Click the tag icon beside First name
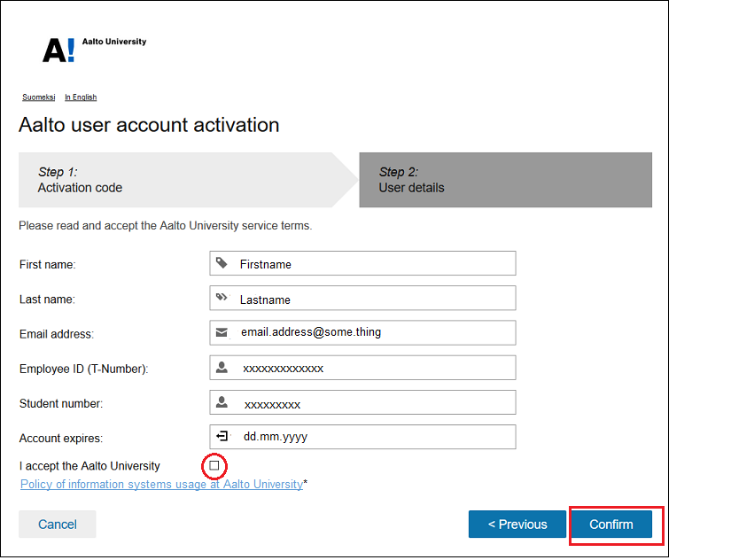The image size is (731, 560). 222,263
